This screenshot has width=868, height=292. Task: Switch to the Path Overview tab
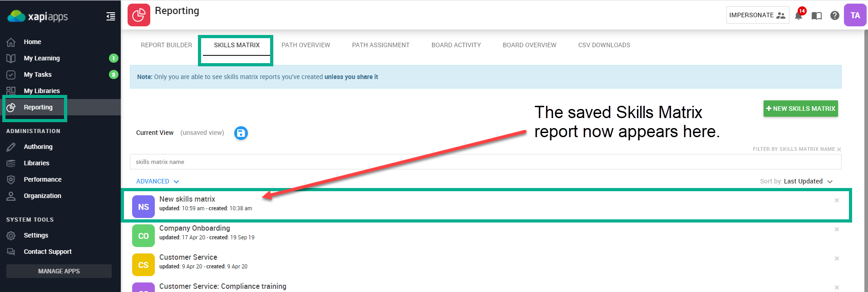(306, 45)
